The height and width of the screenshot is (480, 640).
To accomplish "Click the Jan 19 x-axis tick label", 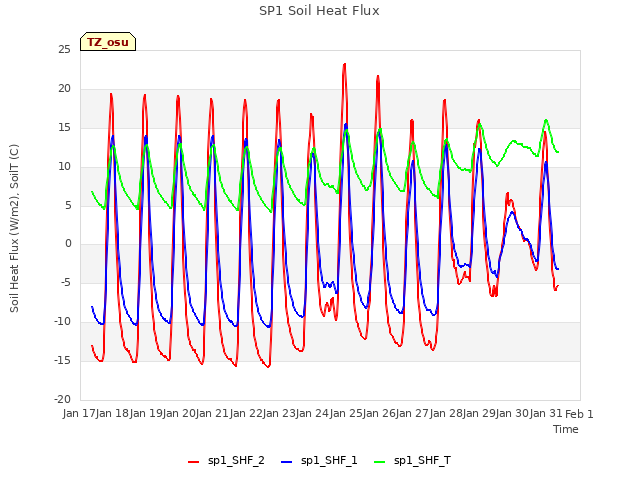I will (x=146, y=414).
